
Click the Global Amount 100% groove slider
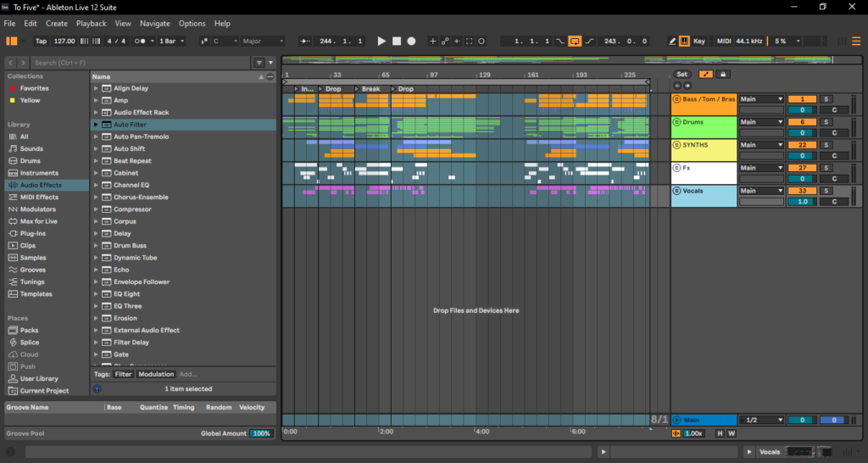pyautogui.click(x=261, y=433)
